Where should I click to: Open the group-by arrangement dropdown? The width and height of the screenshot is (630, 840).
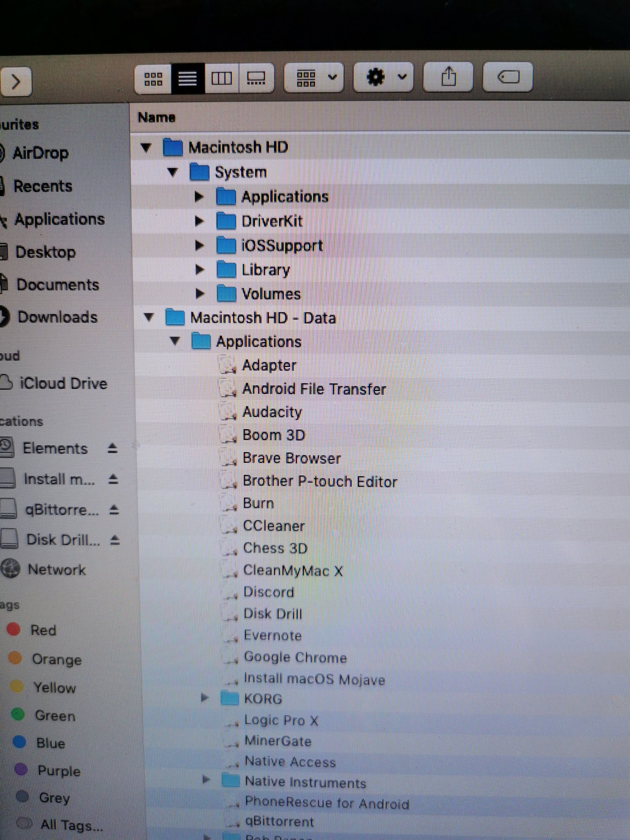314,78
